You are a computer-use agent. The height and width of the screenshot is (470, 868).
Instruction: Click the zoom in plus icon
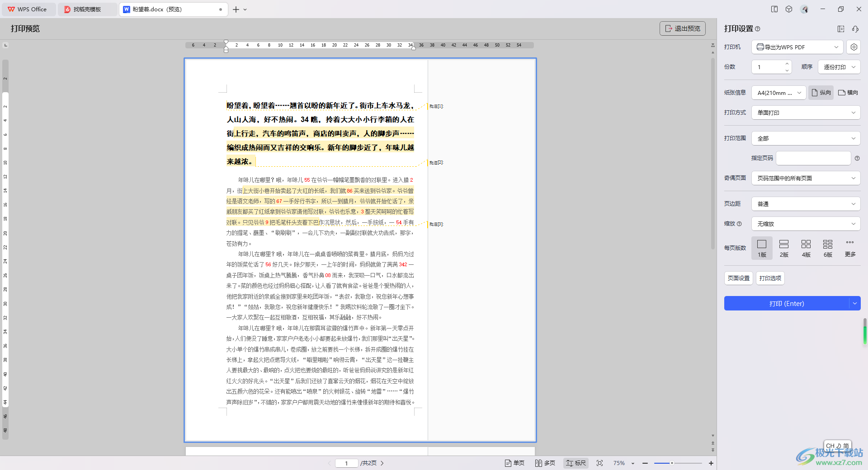pos(711,463)
